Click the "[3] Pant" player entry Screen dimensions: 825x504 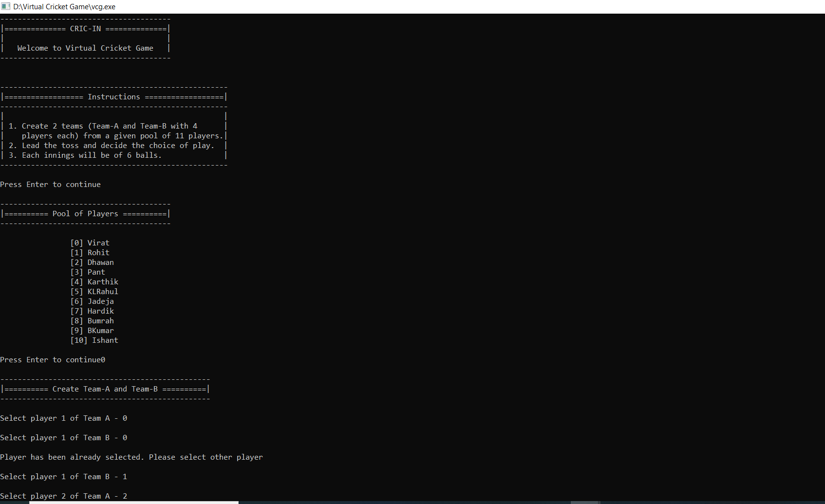tap(88, 272)
